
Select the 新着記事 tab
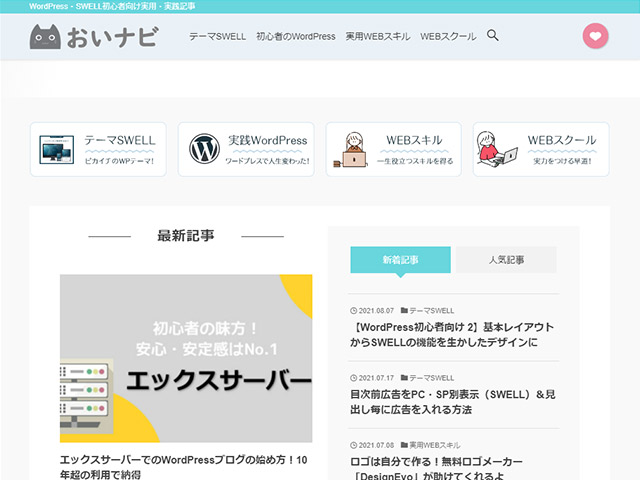coord(400,260)
